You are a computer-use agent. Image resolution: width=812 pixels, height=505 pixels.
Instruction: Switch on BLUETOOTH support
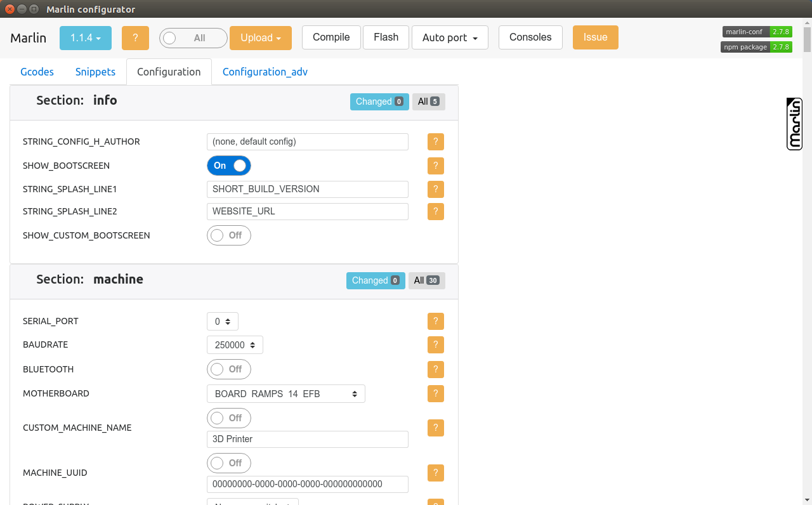228,369
